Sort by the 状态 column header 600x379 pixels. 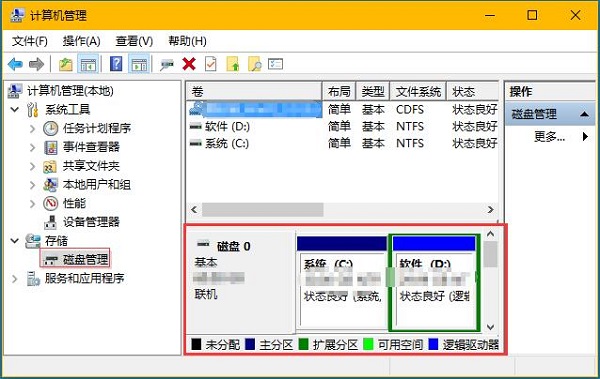click(x=473, y=91)
